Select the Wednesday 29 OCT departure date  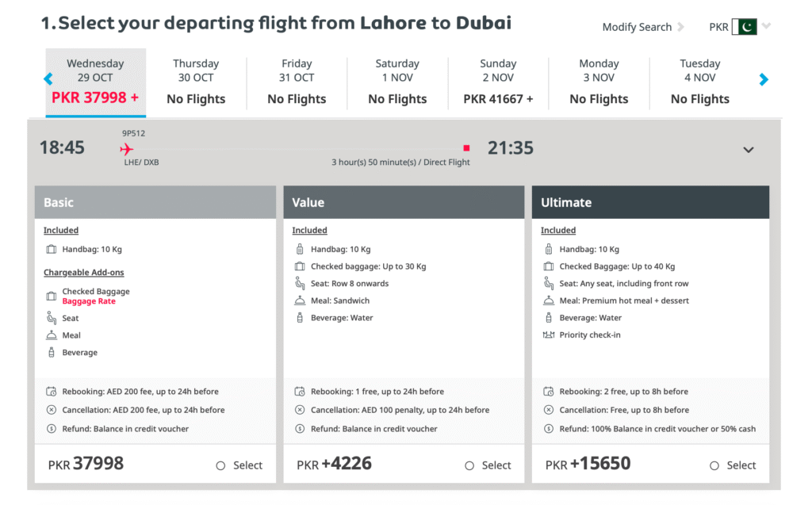pyautogui.click(x=95, y=80)
